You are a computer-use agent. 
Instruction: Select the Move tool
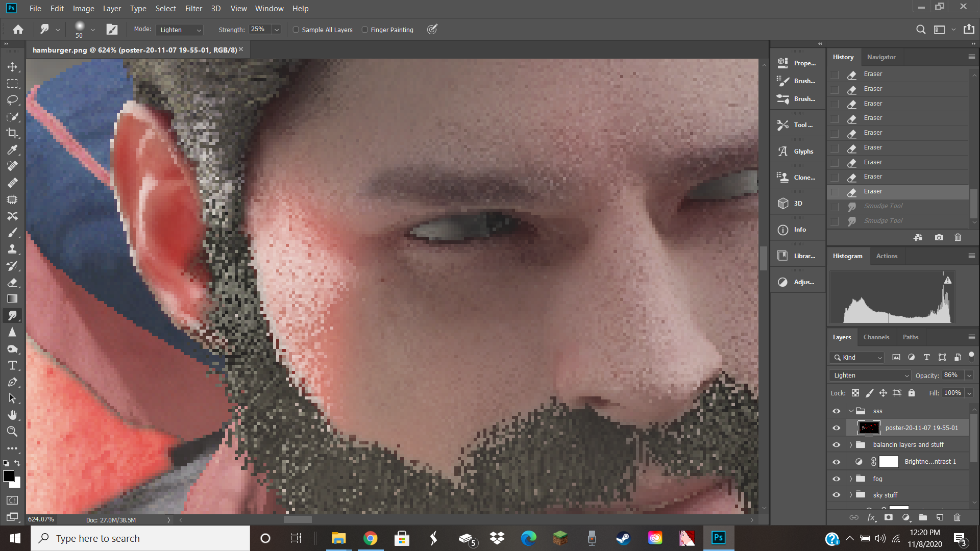pos(12,67)
